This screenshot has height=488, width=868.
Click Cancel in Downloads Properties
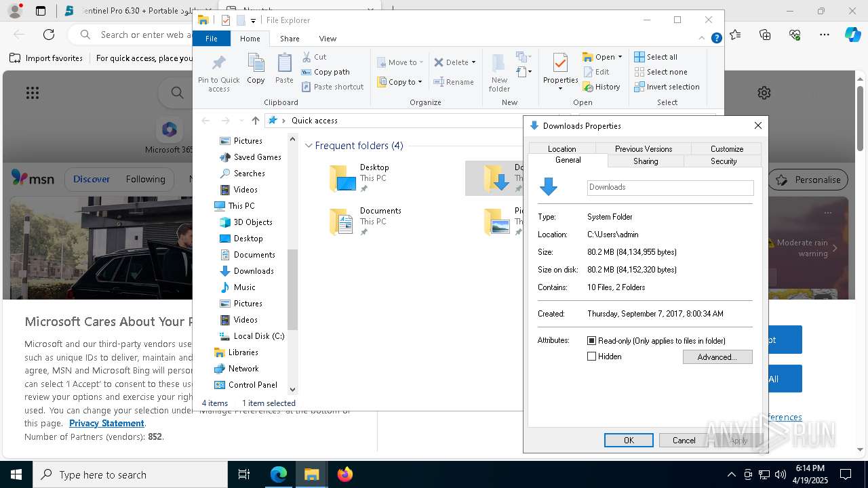[x=684, y=441]
